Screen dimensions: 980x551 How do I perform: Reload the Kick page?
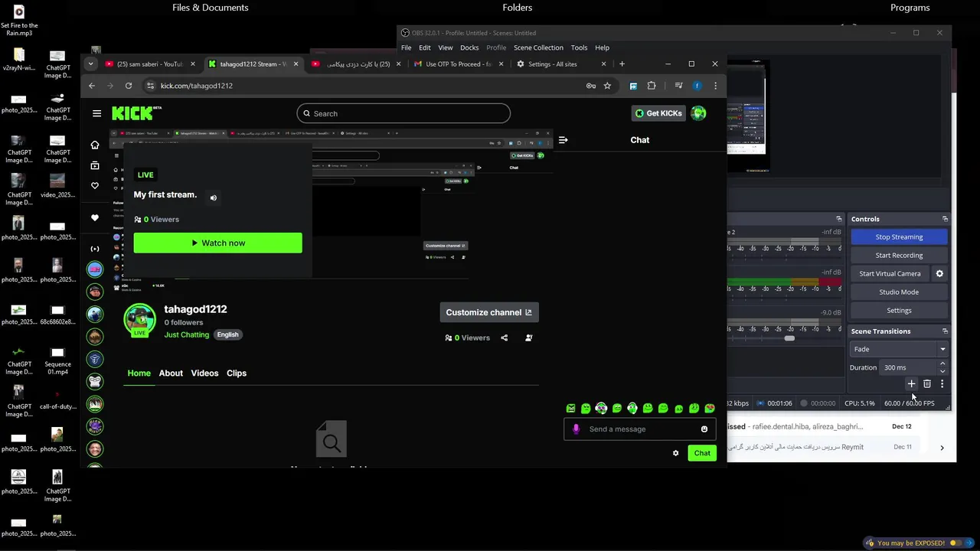click(129, 86)
